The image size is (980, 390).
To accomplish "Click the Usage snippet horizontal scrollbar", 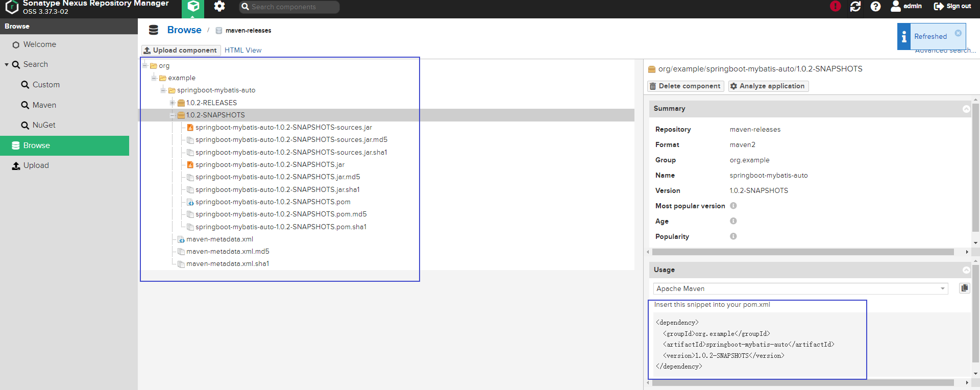I will [x=803, y=382].
